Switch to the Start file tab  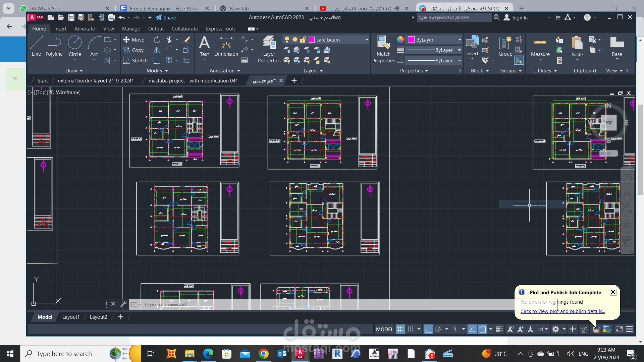43,80
